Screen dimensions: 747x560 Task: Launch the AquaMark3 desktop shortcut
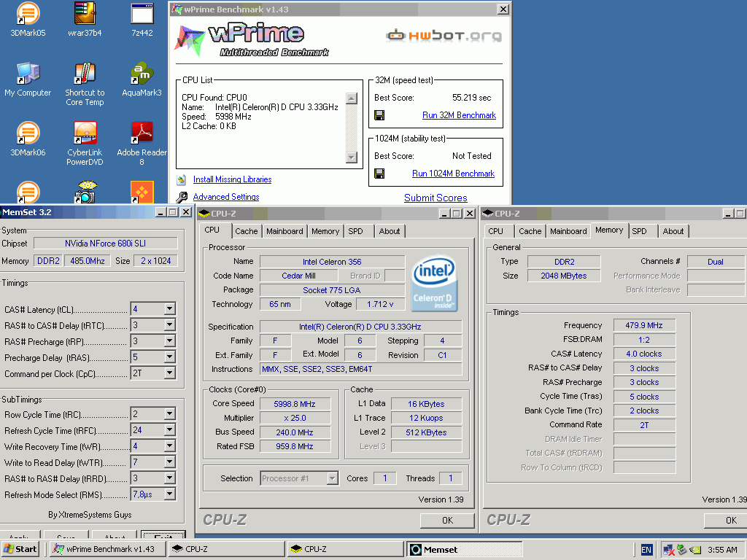[142, 79]
